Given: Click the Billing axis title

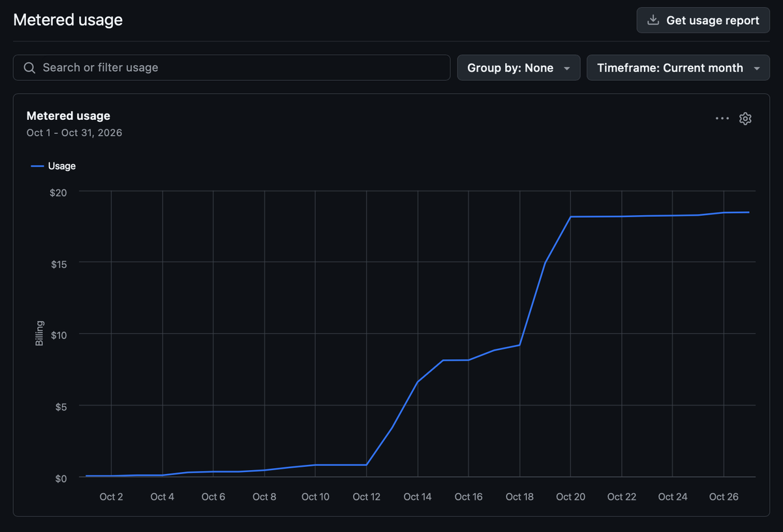Looking at the screenshot, I should pos(39,334).
